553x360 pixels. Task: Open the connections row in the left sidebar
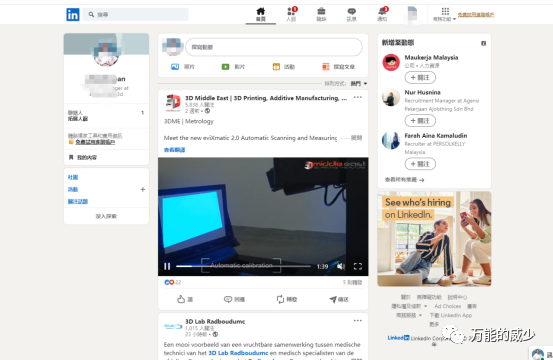click(106, 116)
